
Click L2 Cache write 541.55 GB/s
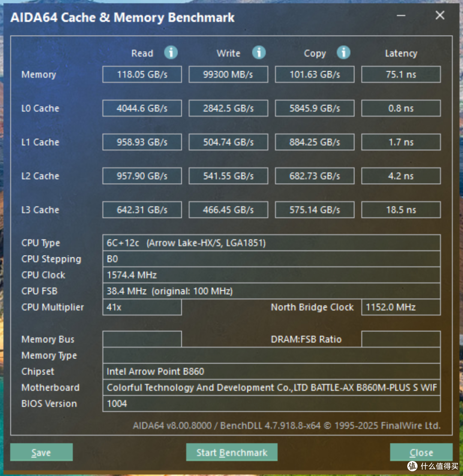coord(228,176)
